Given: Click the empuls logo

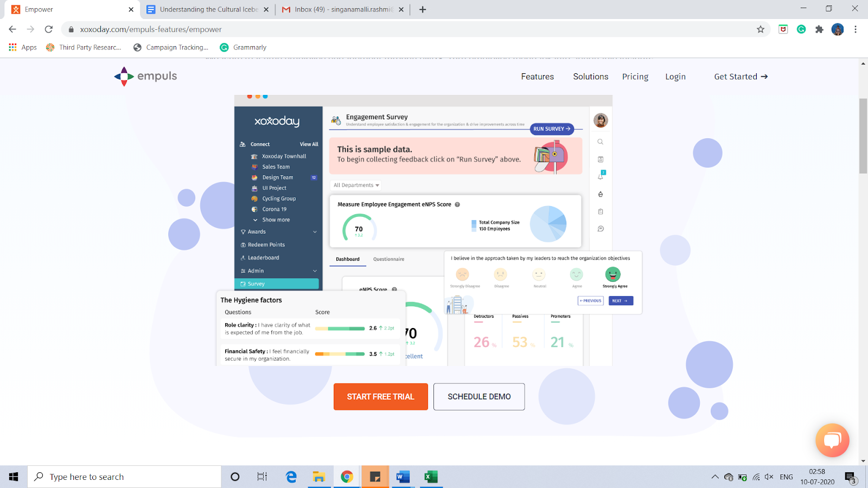Looking at the screenshot, I should point(145,76).
